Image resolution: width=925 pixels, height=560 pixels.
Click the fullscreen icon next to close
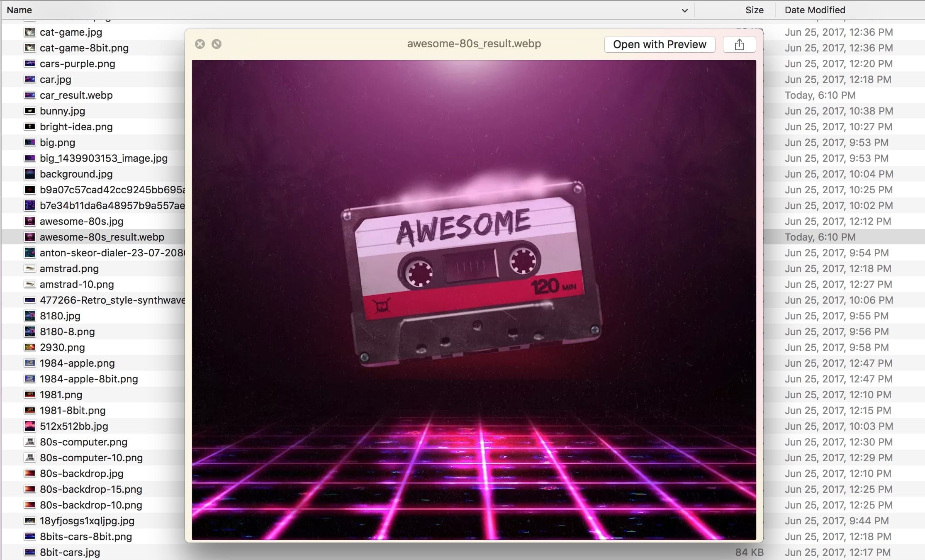coord(217,44)
